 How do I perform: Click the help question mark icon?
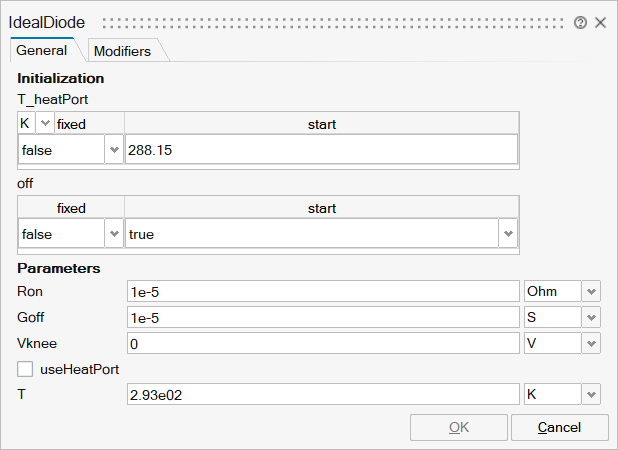click(x=580, y=22)
